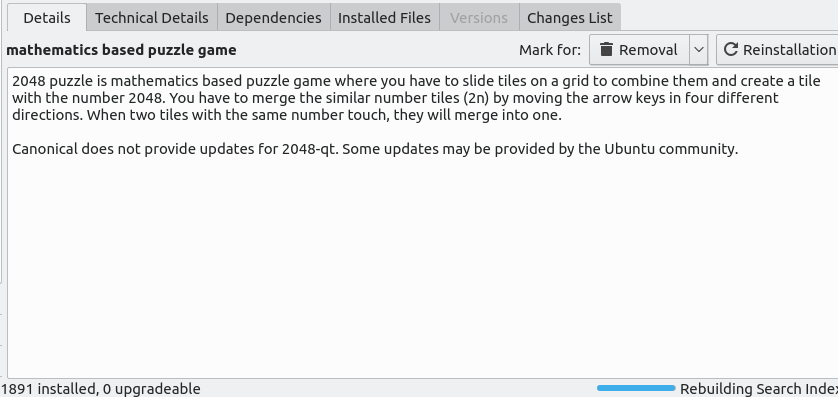The width and height of the screenshot is (838, 397).
Task: Open the Changes List tab
Action: (570, 18)
